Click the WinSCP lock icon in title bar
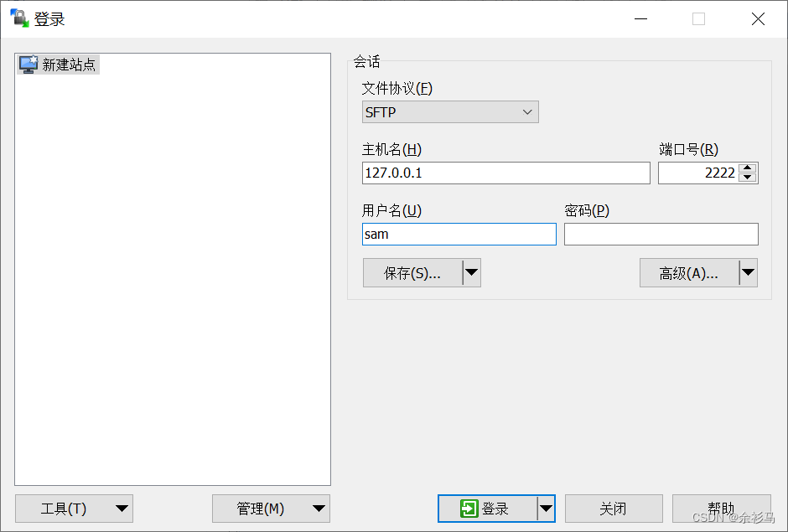The height and width of the screenshot is (532, 788). click(19, 18)
